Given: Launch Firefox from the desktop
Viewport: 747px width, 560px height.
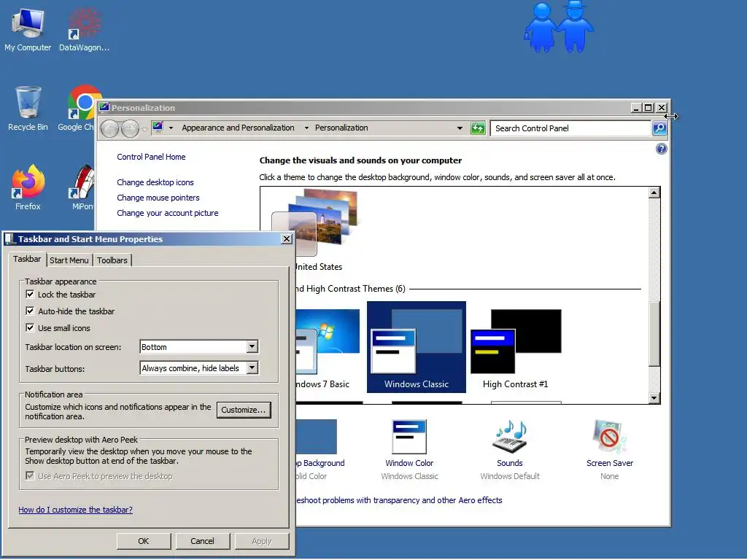Looking at the screenshot, I should coord(28,187).
